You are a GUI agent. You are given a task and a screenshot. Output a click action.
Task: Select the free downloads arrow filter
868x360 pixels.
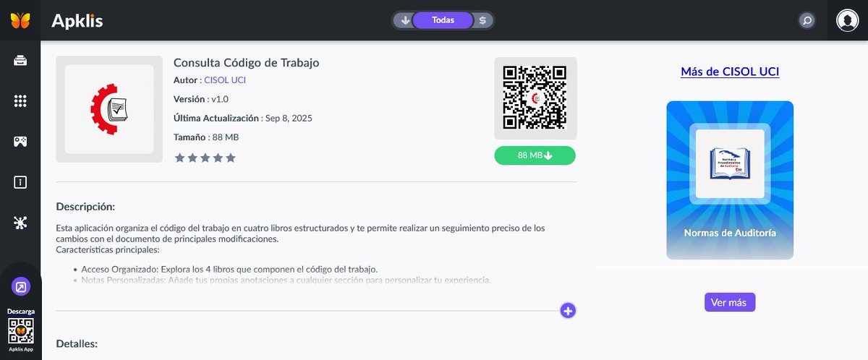(406, 20)
